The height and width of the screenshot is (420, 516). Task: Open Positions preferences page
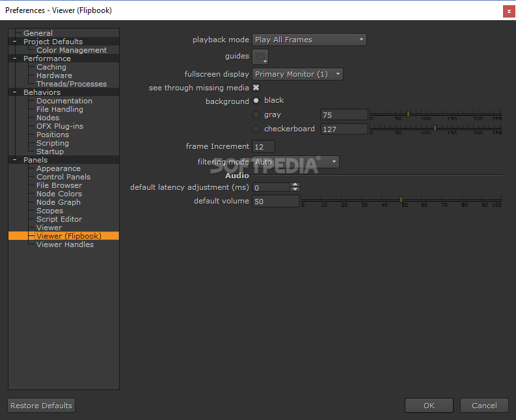click(x=53, y=135)
